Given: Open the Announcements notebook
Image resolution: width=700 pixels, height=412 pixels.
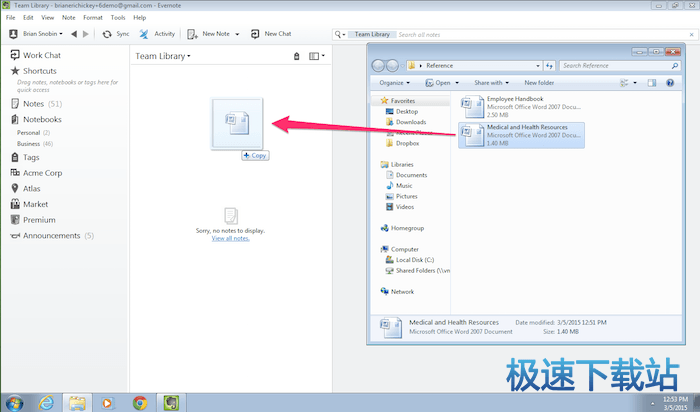Looking at the screenshot, I should [52, 235].
